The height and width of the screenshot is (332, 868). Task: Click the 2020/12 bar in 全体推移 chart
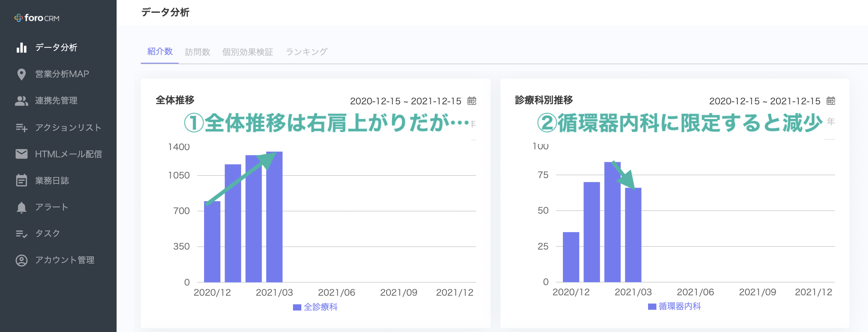tap(212, 242)
